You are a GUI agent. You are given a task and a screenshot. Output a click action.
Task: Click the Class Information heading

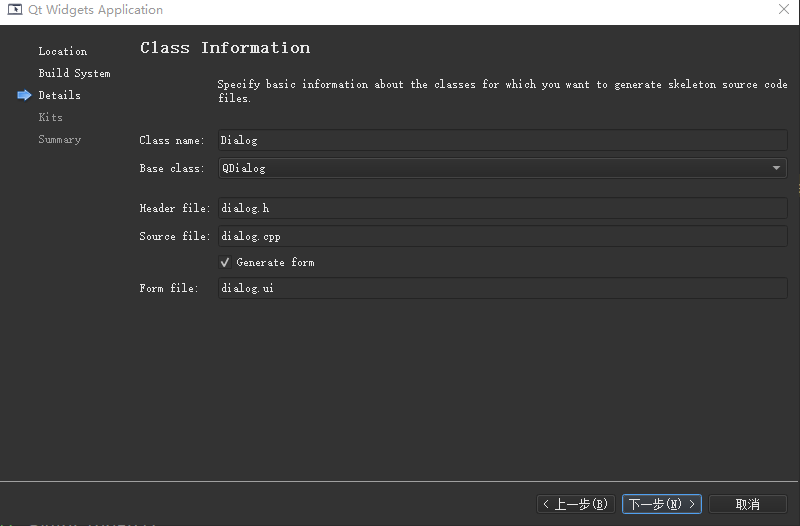coord(225,47)
